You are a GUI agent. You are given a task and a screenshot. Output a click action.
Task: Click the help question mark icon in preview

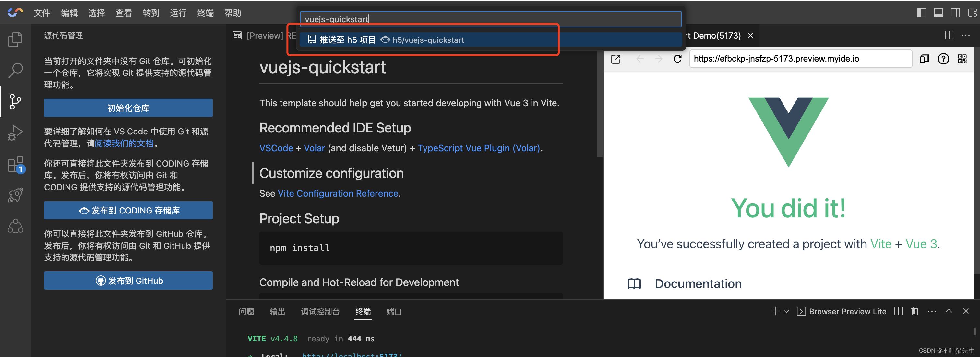(943, 59)
